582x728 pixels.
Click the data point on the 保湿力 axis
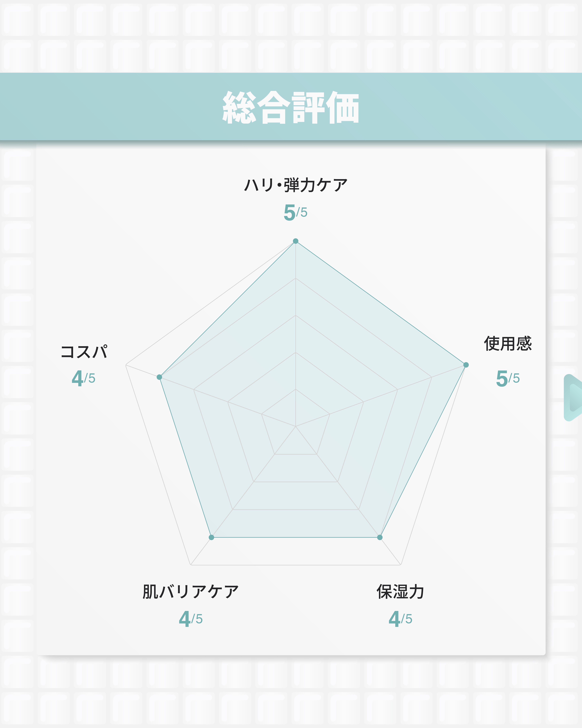[380, 537]
